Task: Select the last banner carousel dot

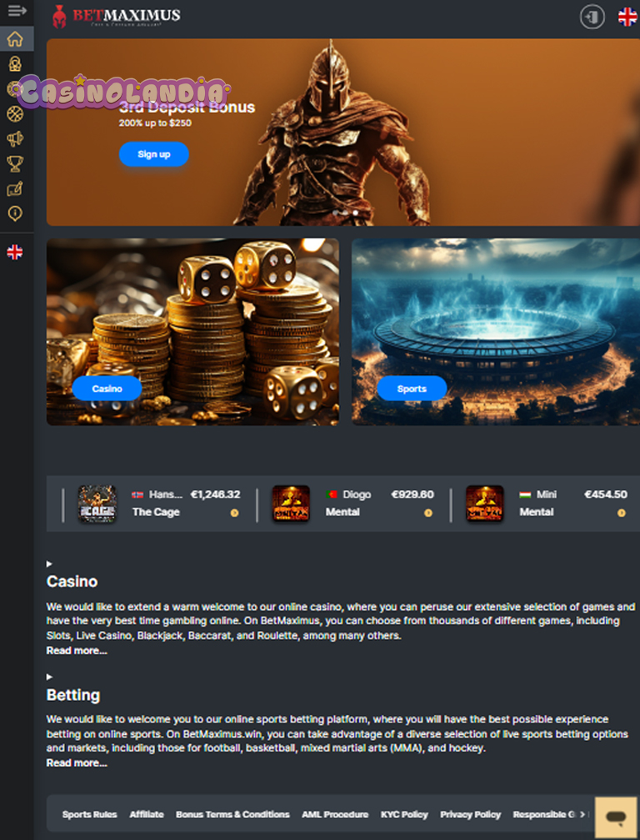Action: click(x=356, y=212)
